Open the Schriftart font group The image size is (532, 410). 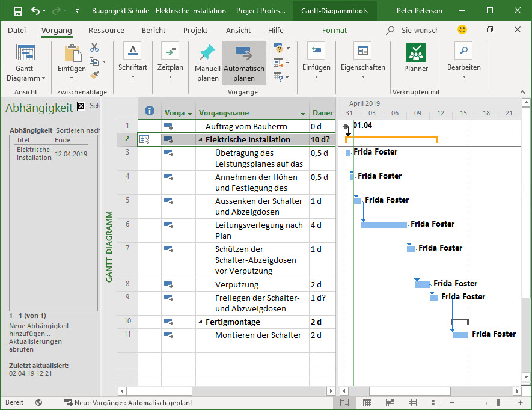133,60
